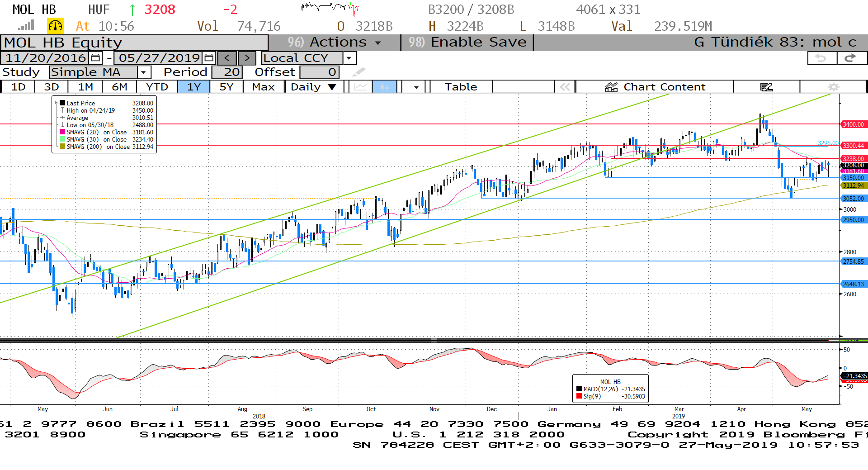Viewport: 868px width, 470px height.
Task: Click the signal strength bars icon
Action: [x=26, y=26]
